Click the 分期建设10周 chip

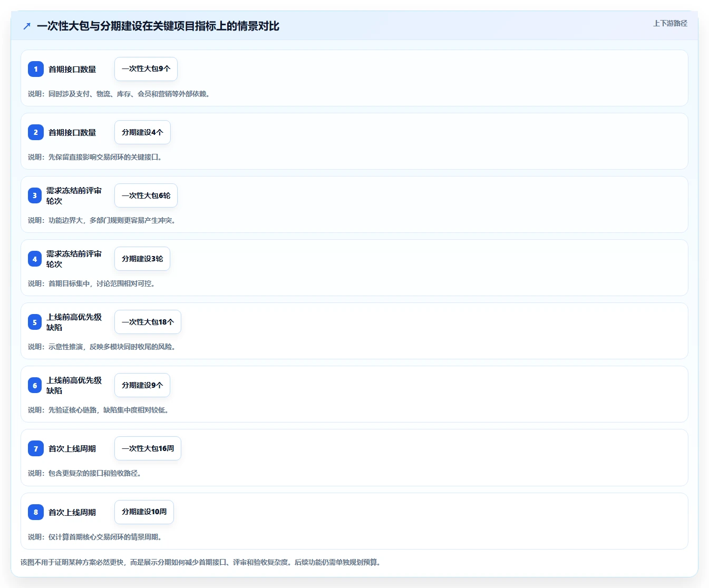click(144, 512)
